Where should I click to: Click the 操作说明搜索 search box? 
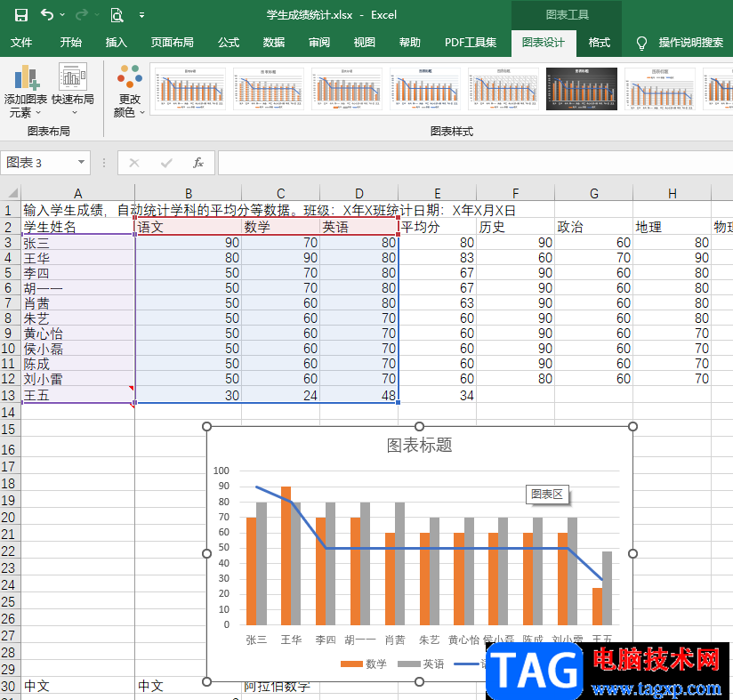pos(691,43)
